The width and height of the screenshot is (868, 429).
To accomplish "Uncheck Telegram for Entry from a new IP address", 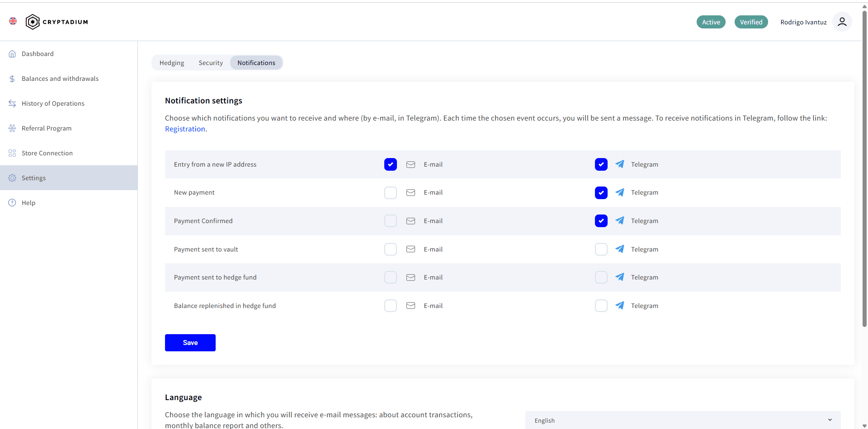I will coord(601,164).
